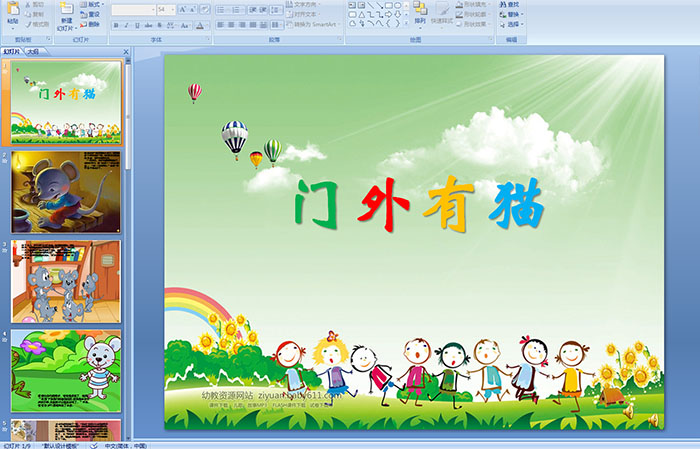
Task: Toggle Justify text alignment
Action: [x=253, y=25]
